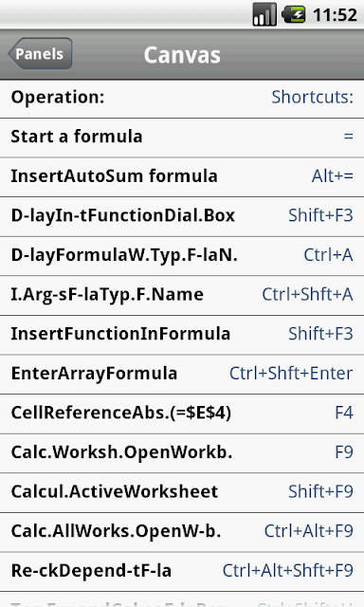The height and width of the screenshot is (607, 364).
Task: Tap the Ctrl+Shft+Enter shortcut text
Action: click(x=291, y=374)
